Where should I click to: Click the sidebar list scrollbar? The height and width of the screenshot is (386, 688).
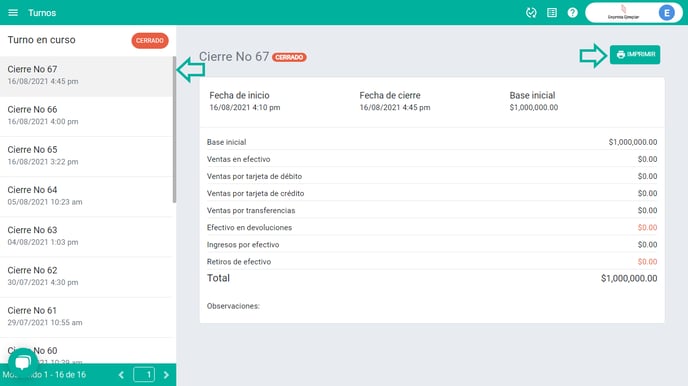click(x=174, y=130)
